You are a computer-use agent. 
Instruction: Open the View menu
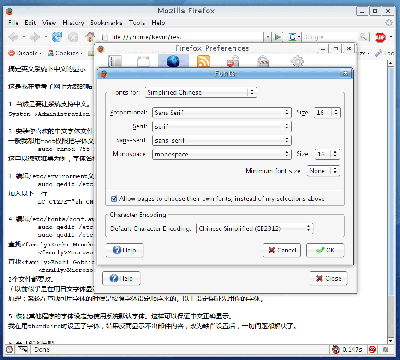pyautogui.click(x=49, y=23)
